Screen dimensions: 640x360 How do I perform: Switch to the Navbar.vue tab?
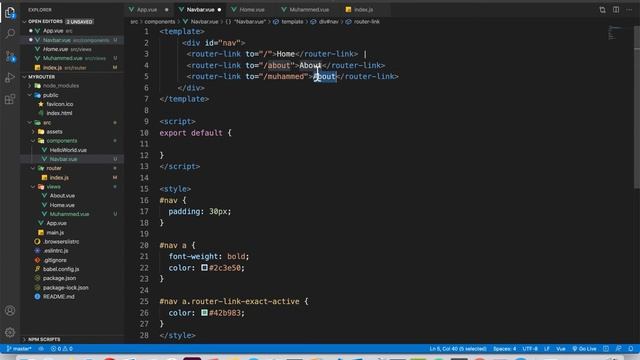pyautogui.click(x=200, y=9)
